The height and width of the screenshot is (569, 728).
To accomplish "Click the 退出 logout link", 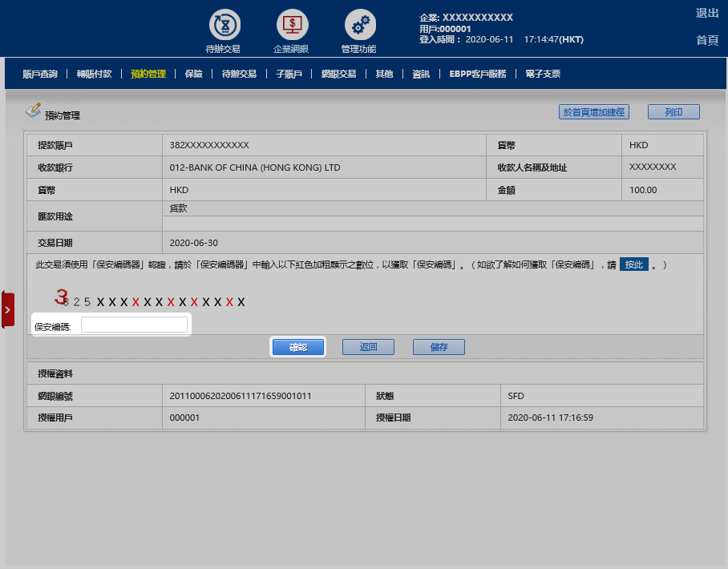I will (706, 13).
